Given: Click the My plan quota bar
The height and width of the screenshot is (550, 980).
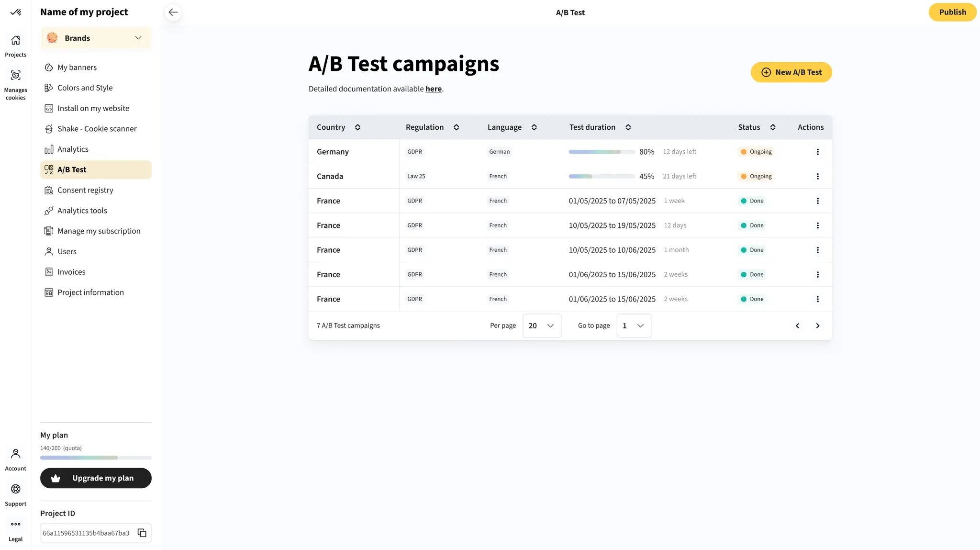Looking at the screenshot, I should pos(96,458).
